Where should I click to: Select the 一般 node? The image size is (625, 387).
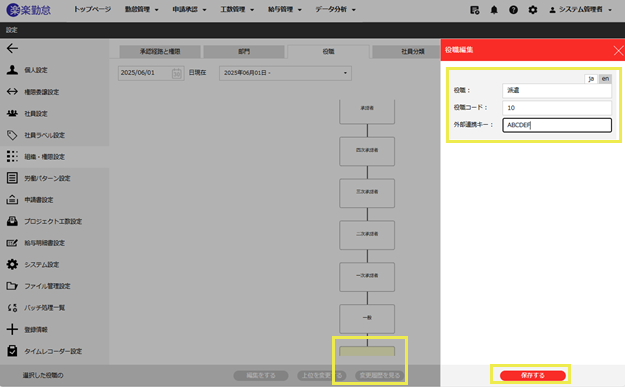[x=367, y=318]
